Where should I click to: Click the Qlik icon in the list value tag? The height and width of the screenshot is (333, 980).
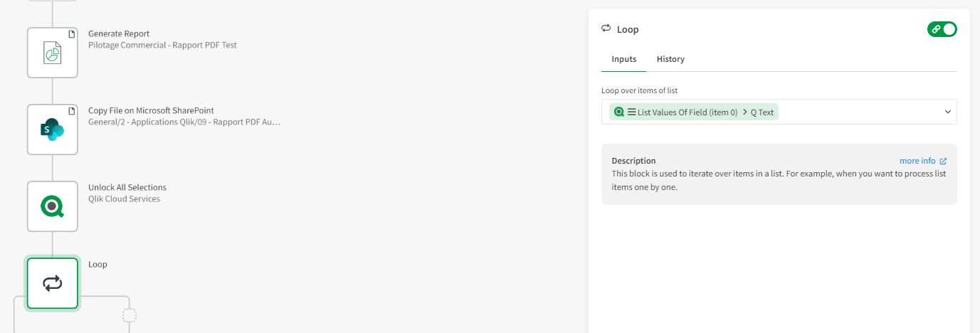click(x=619, y=112)
